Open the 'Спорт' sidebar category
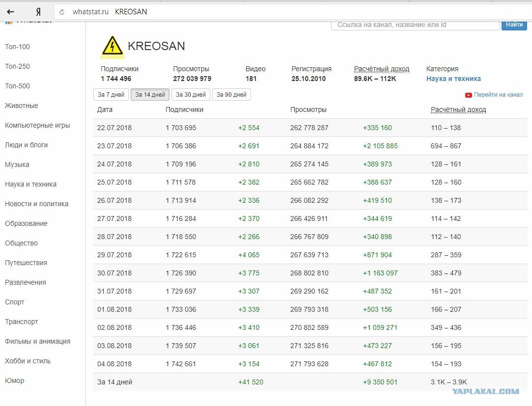 (15, 302)
